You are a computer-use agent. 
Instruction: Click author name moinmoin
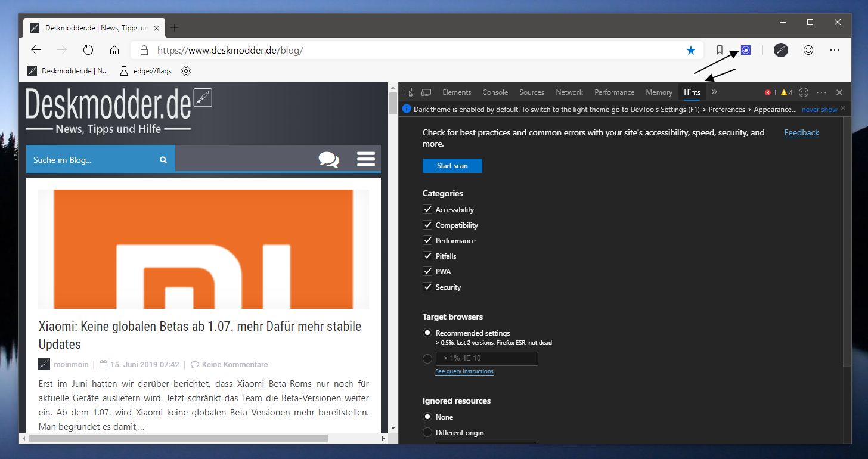coord(70,364)
